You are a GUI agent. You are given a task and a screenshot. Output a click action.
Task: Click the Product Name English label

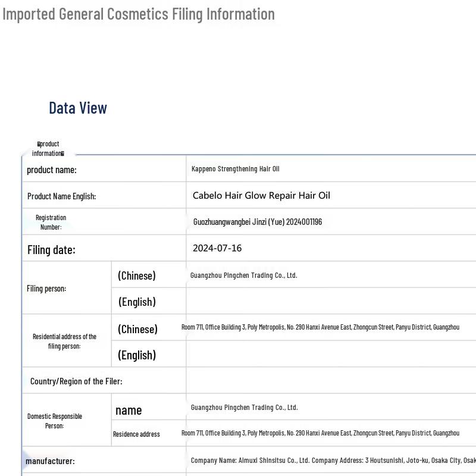[x=61, y=196]
